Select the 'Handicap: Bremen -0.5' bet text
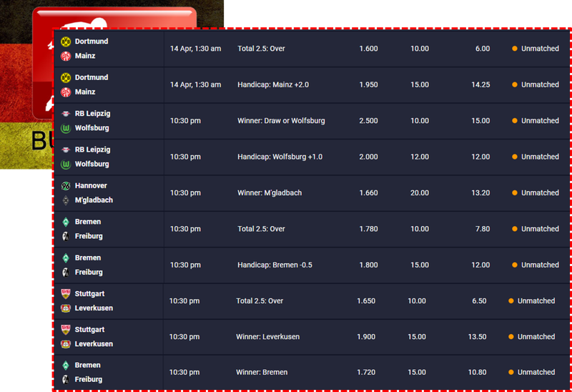The image size is (572, 392). [x=275, y=265]
